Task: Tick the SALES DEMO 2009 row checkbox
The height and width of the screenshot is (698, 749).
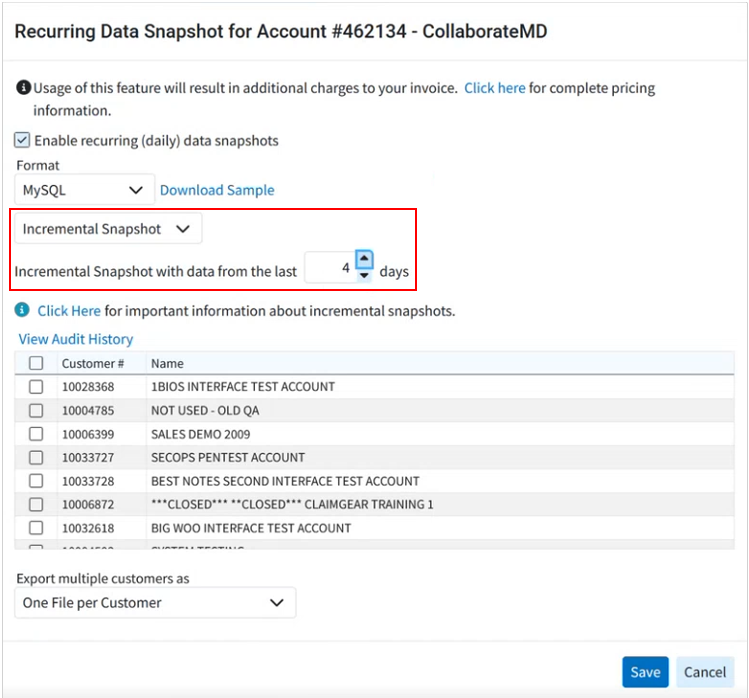Action: coord(36,434)
